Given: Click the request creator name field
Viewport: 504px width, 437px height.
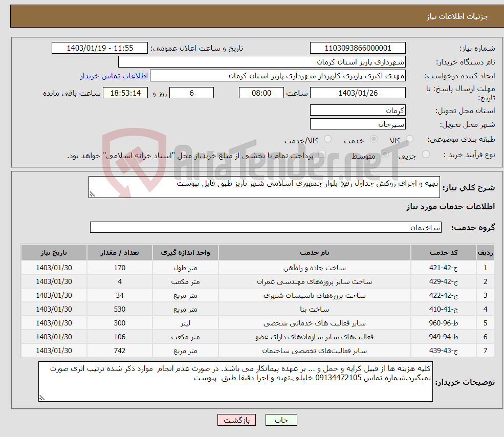Looking at the screenshot, I should click(x=278, y=76).
